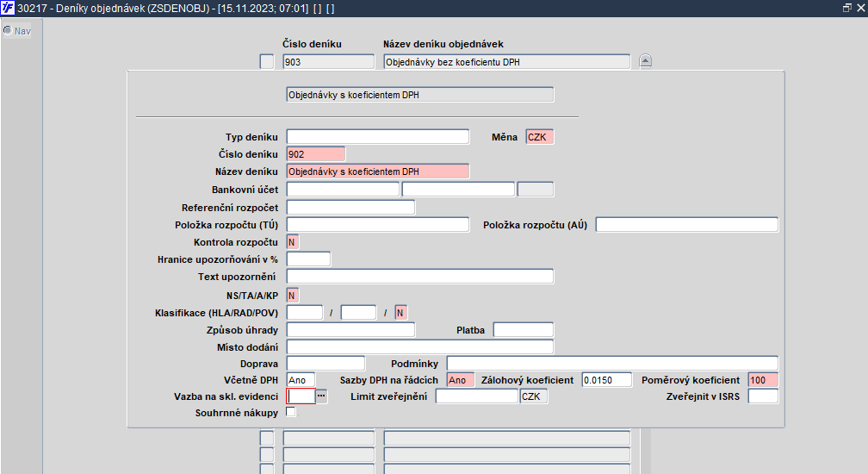This screenshot has height=474, width=868.
Task: Open the lookup button next to Vazba na skl. evidenci
Action: pos(321,396)
